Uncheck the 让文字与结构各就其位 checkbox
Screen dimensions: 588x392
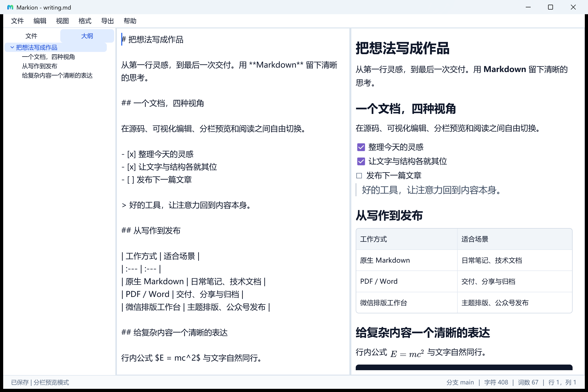pyautogui.click(x=361, y=161)
